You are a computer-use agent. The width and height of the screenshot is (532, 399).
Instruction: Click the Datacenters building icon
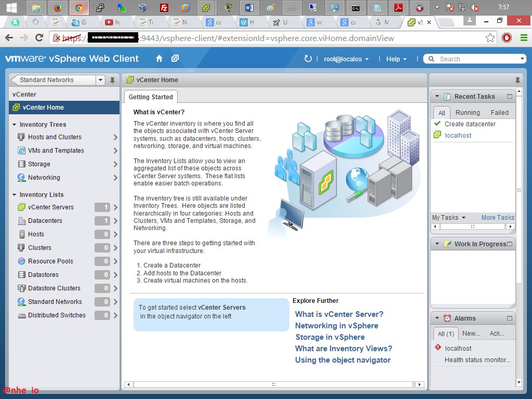tap(22, 221)
